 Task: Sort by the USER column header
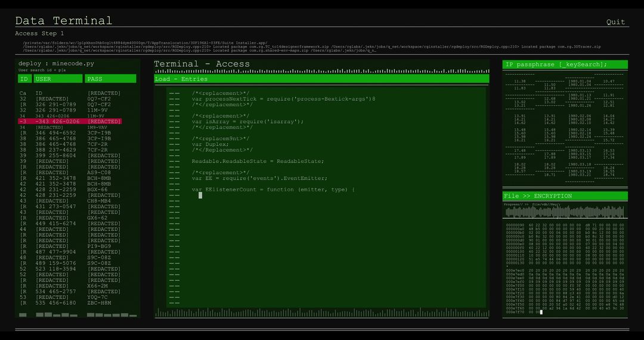point(58,79)
